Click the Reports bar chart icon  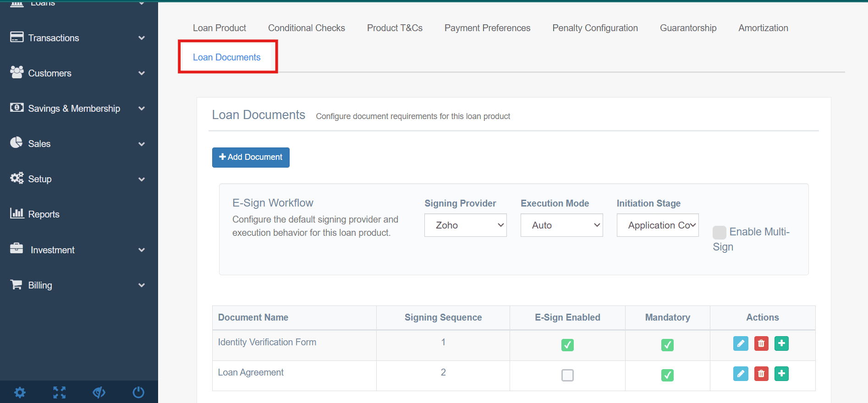17,213
